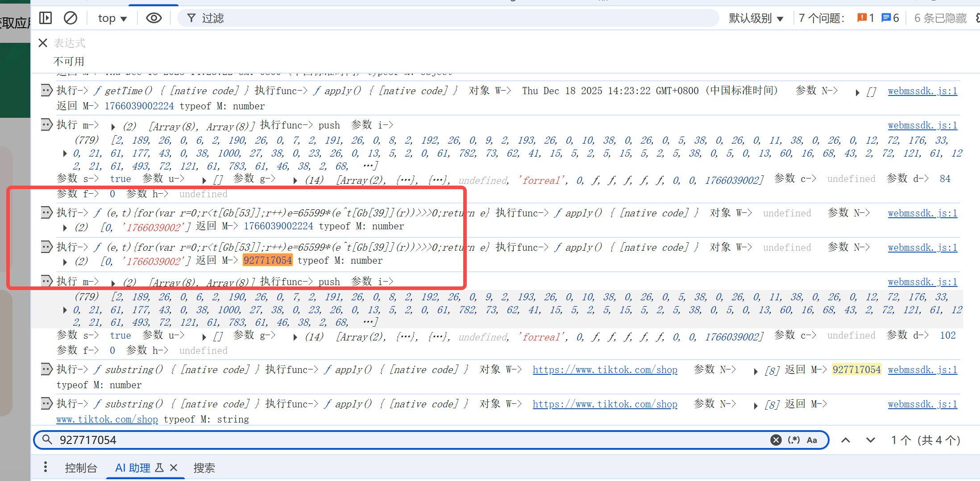Toggle the live expression eye icon
The image size is (980, 481).
154,18
